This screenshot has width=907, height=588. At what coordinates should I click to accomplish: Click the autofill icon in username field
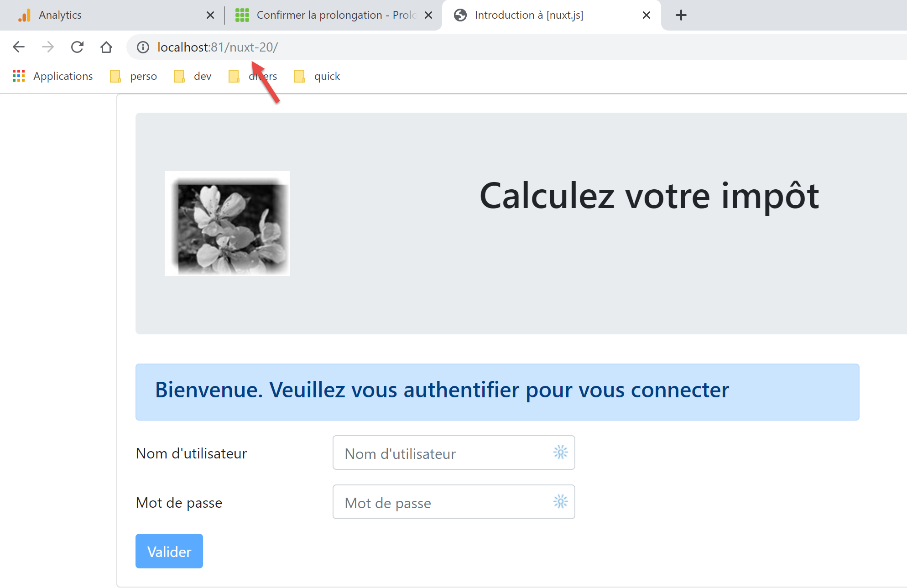click(560, 453)
